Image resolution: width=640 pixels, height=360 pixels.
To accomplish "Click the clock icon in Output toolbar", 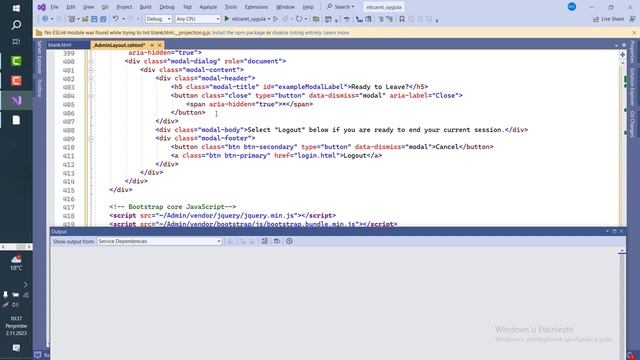I will click(x=289, y=241).
